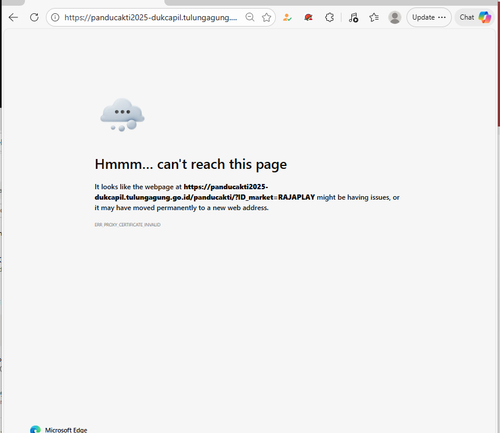Screen dimensions: 500x433
Task: Open the orange person extension icon
Action: pos(287,17)
